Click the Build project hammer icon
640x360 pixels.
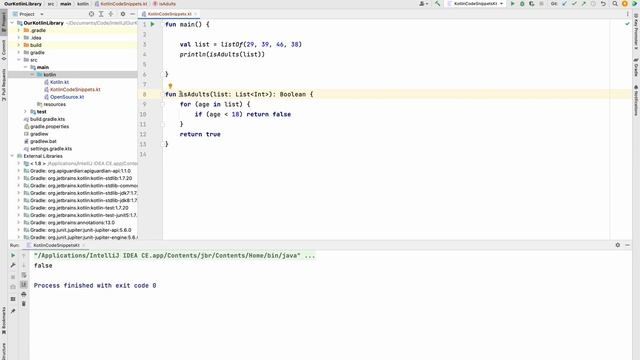pos(438,4)
